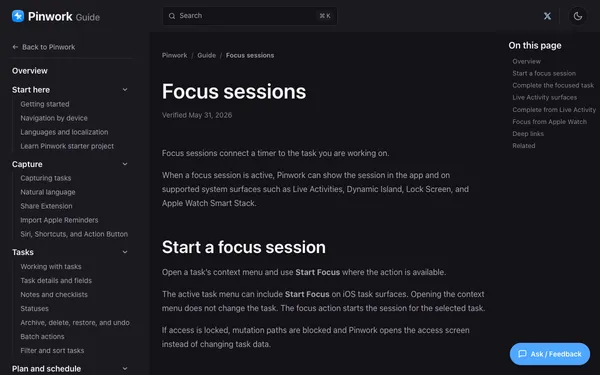This screenshot has height=375, width=600.
Task: Expand the Plan and schedule chevron
Action: 125,368
